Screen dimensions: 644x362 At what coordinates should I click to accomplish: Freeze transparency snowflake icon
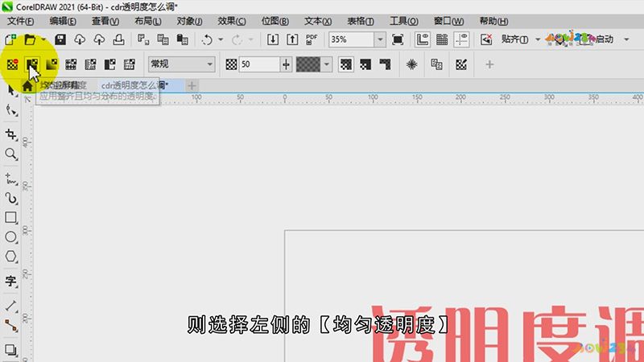click(411, 64)
